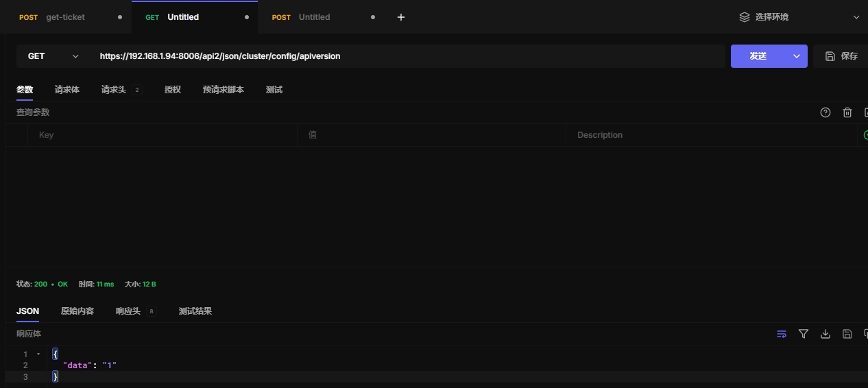This screenshot has height=388, width=868.
Task: Click the help question-mark icon in query params
Action: click(825, 112)
